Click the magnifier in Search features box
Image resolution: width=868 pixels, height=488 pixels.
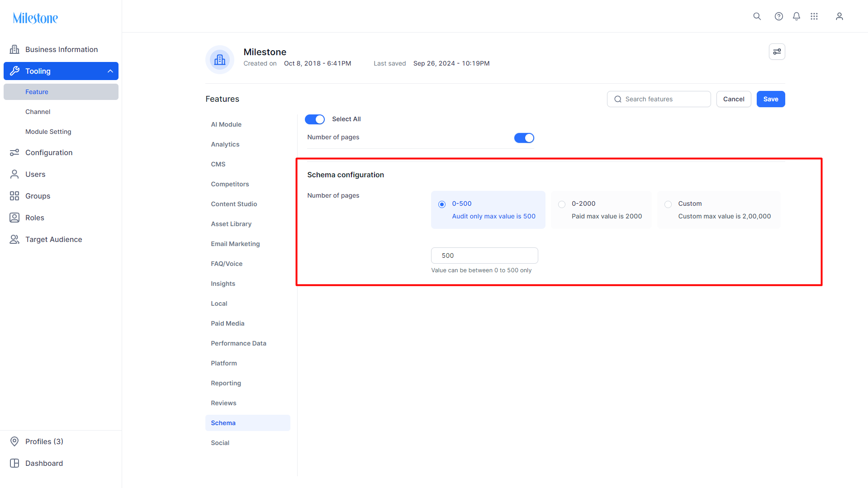click(618, 99)
